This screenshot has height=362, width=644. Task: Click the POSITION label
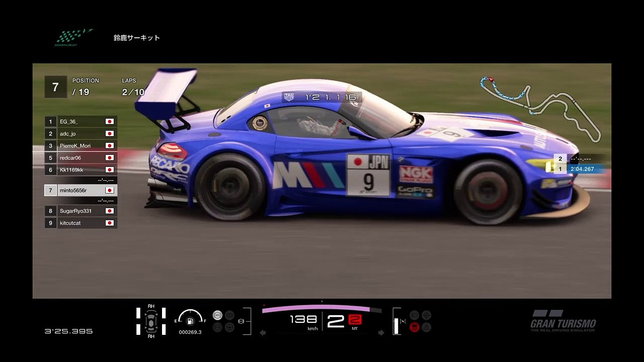(86, 80)
